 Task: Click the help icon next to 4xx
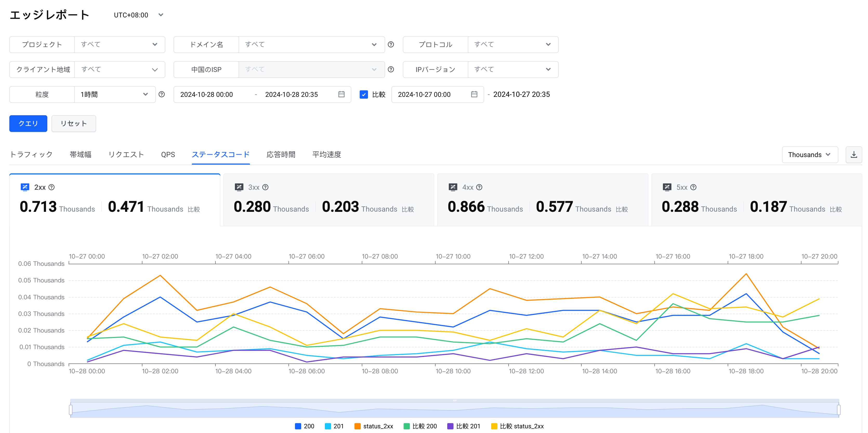479,187
